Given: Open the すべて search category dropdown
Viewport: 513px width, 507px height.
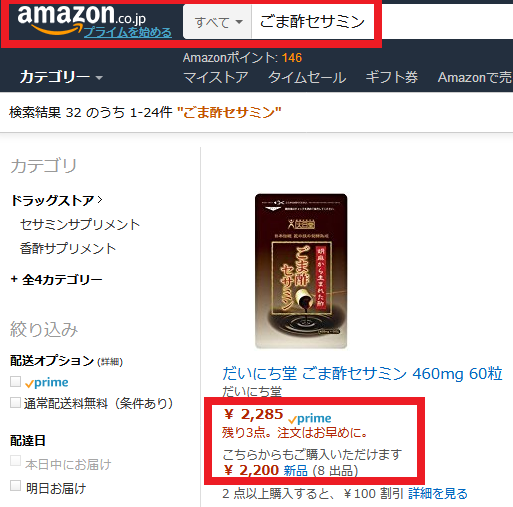Looking at the screenshot, I should (217, 22).
